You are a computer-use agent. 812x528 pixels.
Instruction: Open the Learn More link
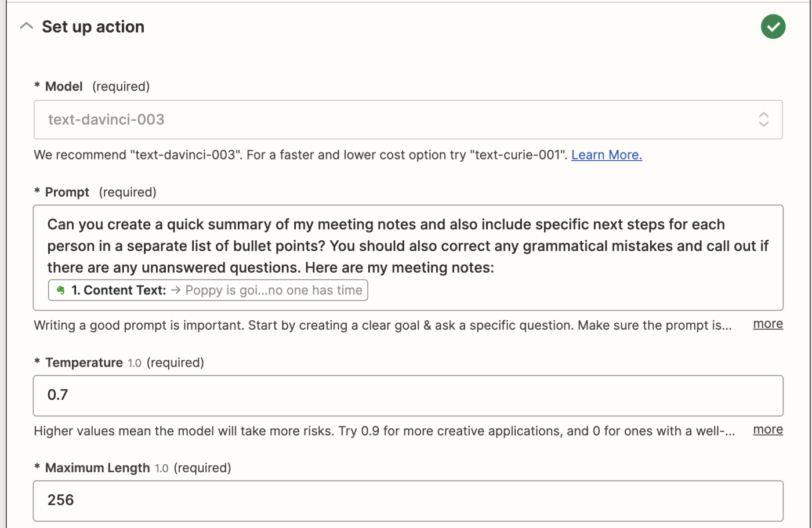click(x=606, y=155)
